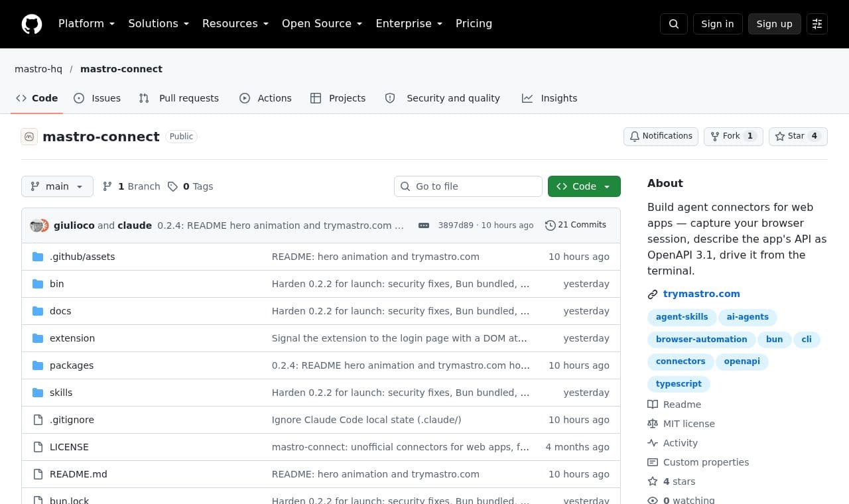Open the search magnifier icon in the header
Image resolution: width=849 pixels, height=504 pixels.
coord(674,24)
